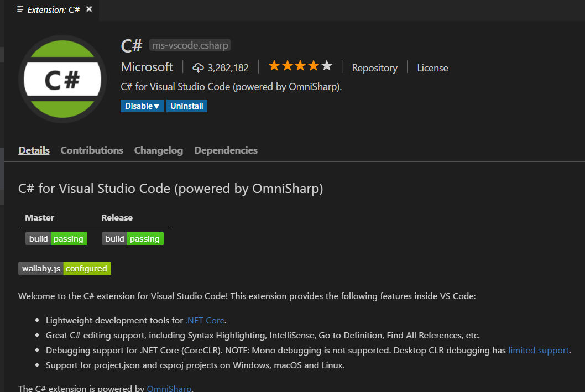Click the download count cloud icon
Screen dimensions: 585x392
198,67
